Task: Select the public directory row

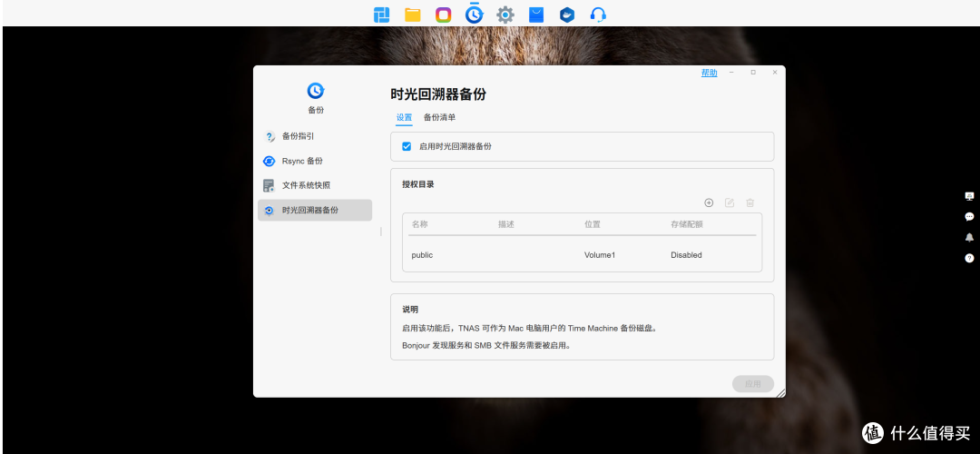Action: click(x=582, y=255)
